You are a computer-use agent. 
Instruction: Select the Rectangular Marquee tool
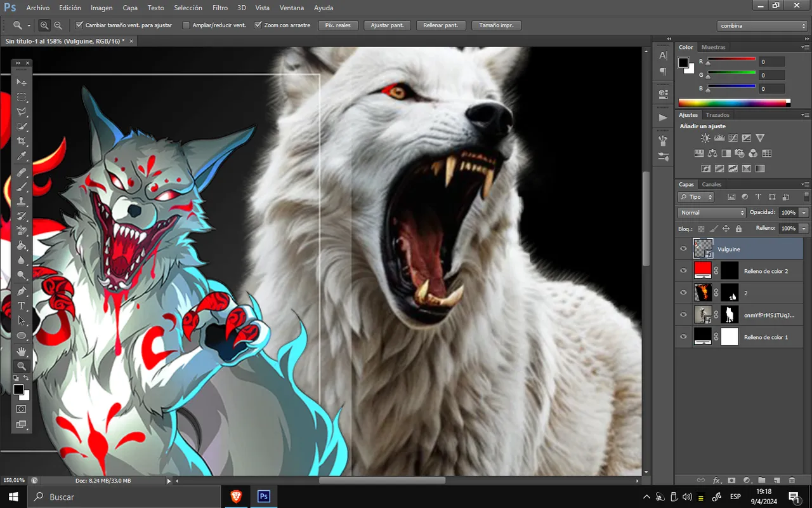tap(22, 97)
